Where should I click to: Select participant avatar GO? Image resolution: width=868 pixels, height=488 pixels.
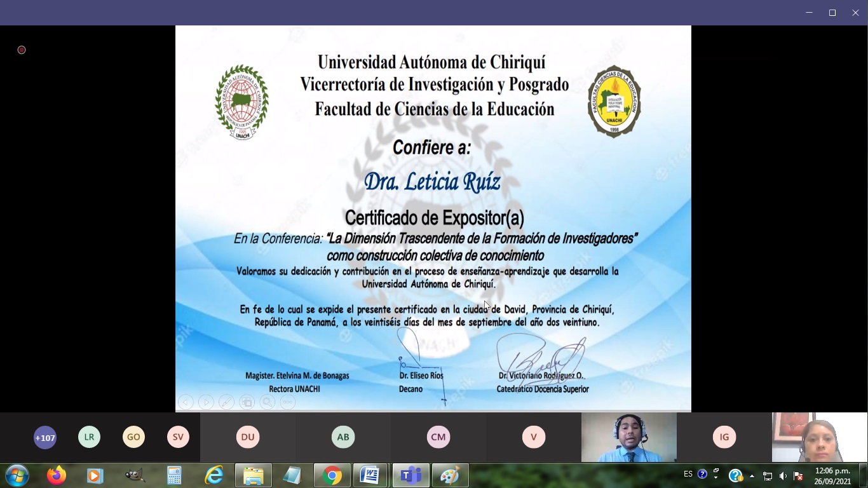tap(133, 437)
